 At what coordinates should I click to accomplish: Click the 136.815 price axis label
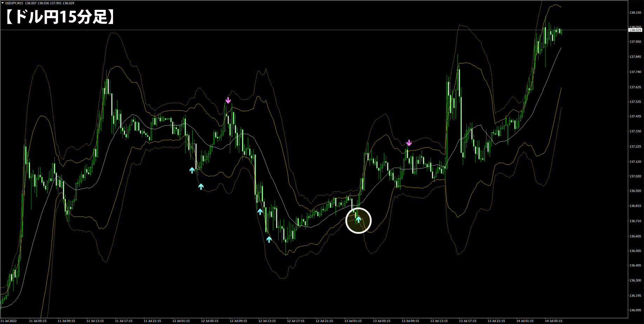point(635,206)
